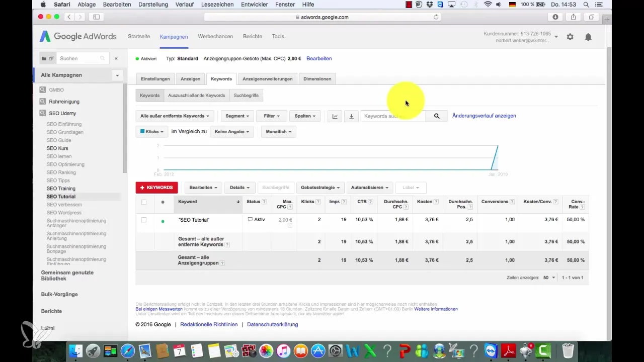Toggle the green status dot of SEO Tutorial
Screen dimensions: 644x362
click(163, 221)
